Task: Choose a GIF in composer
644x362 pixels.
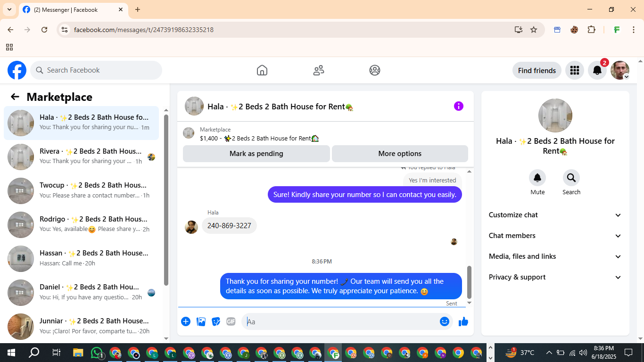Action: (x=231, y=321)
